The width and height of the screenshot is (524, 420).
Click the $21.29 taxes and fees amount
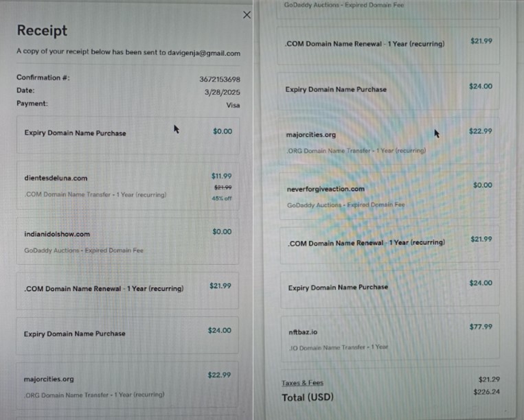(488, 379)
